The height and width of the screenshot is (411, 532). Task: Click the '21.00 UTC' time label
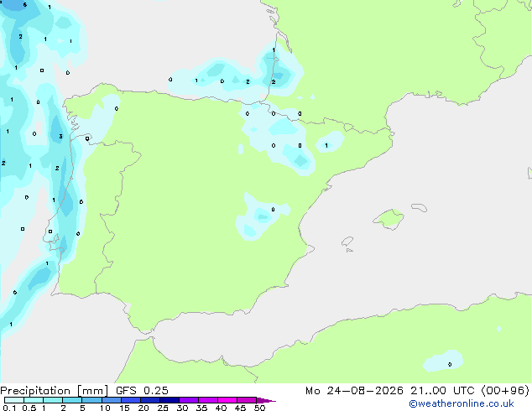(x=442, y=391)
